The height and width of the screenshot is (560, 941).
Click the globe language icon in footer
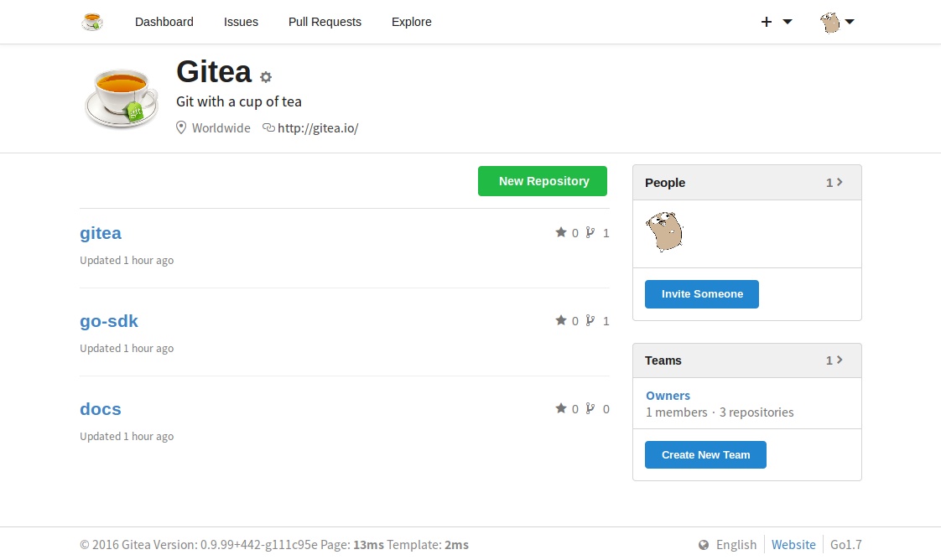coord(704,545)
